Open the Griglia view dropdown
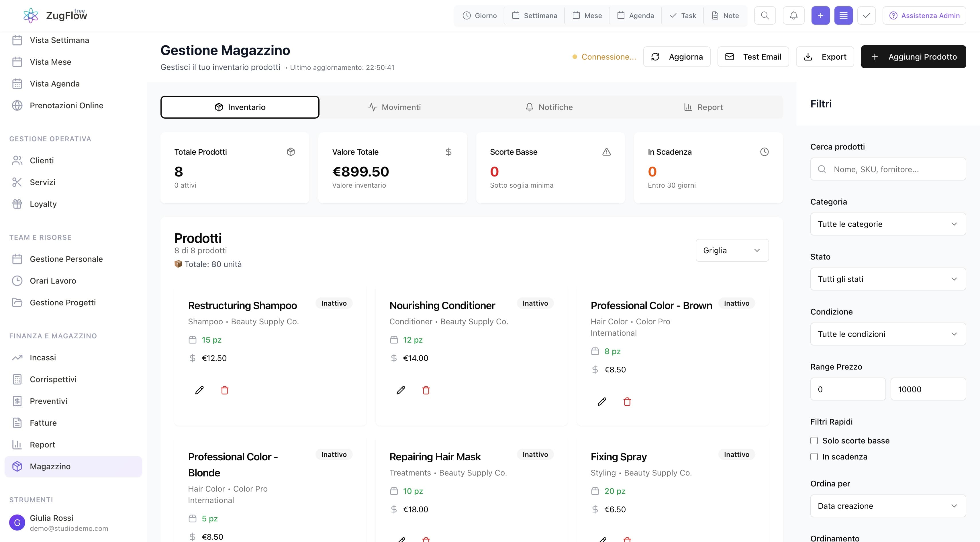This screenshot has height=542, width=980. [x=732, y=250]
